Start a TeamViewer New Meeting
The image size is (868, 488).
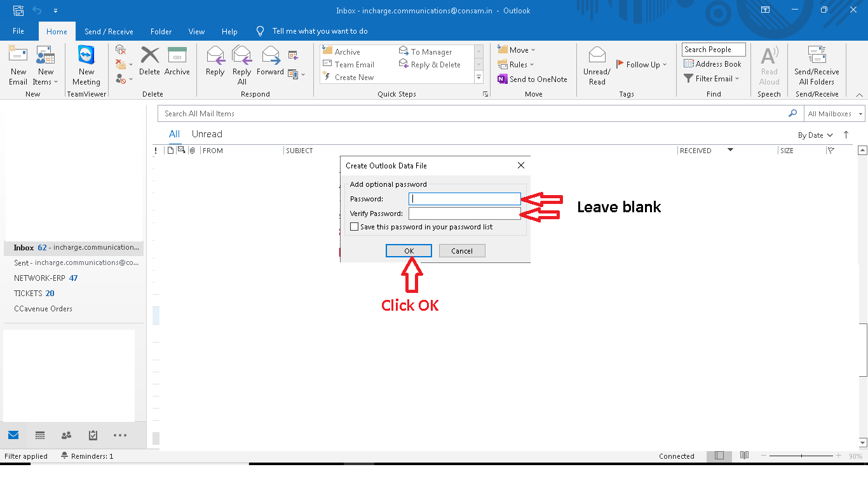[x=86, y=65]
